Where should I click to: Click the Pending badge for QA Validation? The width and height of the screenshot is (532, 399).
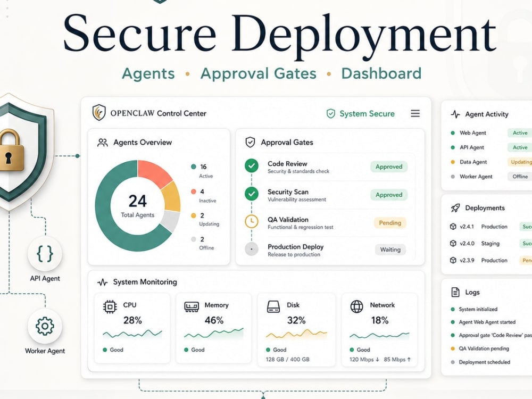[x=390, y=223]
